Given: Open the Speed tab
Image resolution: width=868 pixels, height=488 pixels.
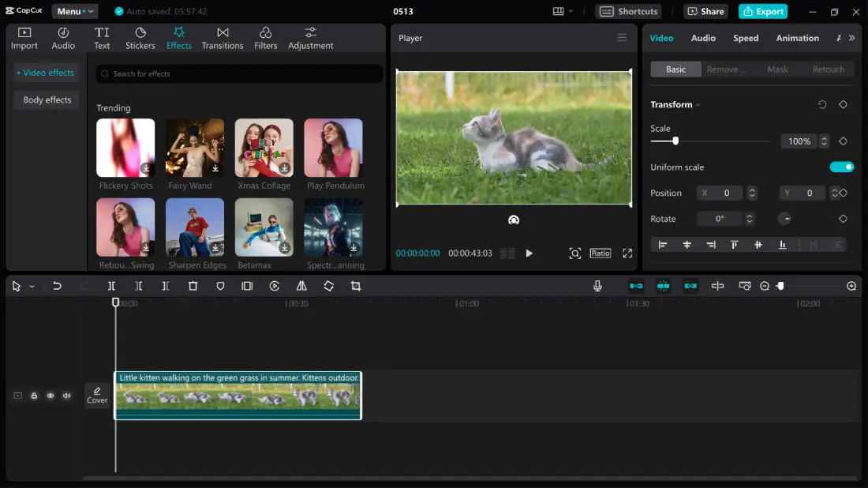Looking at the screenshot, I should coord(746,38).
